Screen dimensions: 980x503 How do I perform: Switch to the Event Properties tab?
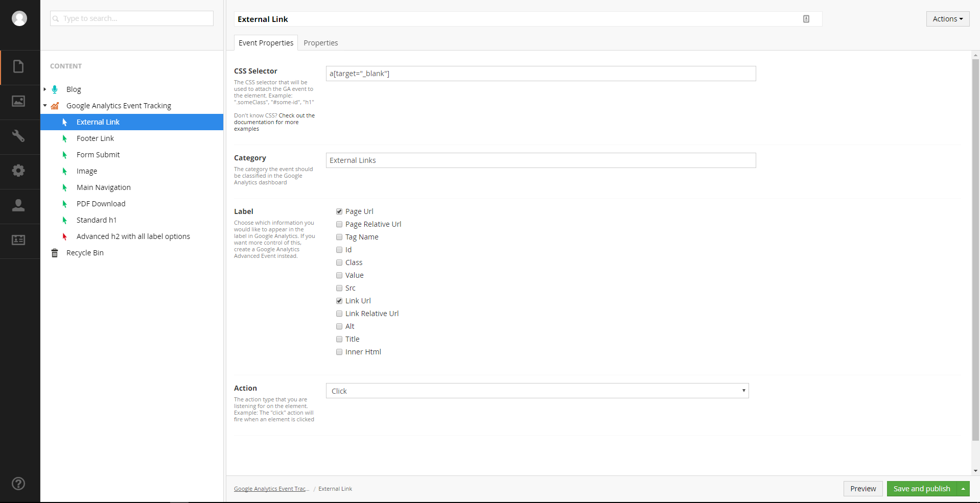(x=266, y=43)
